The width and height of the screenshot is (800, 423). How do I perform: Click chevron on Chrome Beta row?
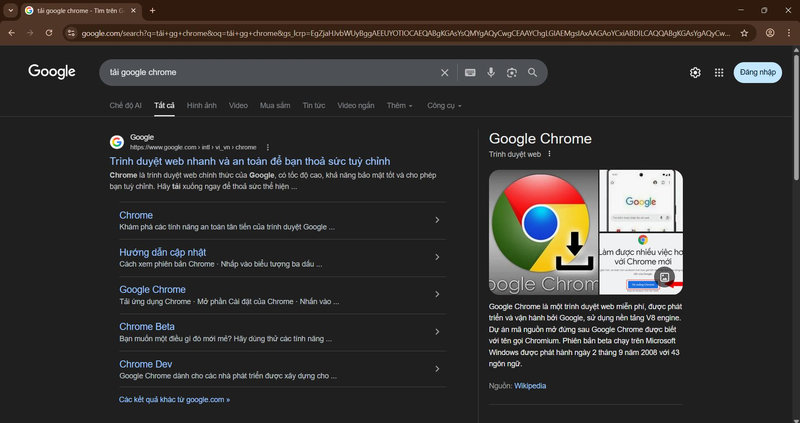437,332
